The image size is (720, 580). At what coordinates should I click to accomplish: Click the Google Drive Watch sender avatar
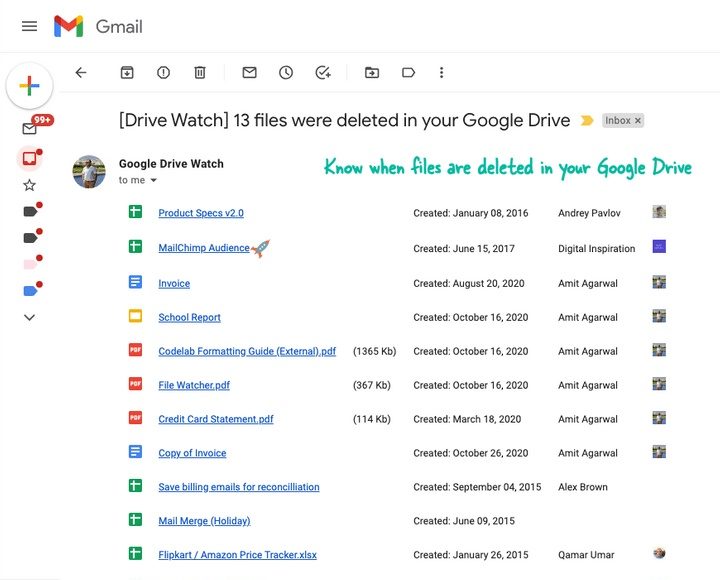[x=89, y=172]
